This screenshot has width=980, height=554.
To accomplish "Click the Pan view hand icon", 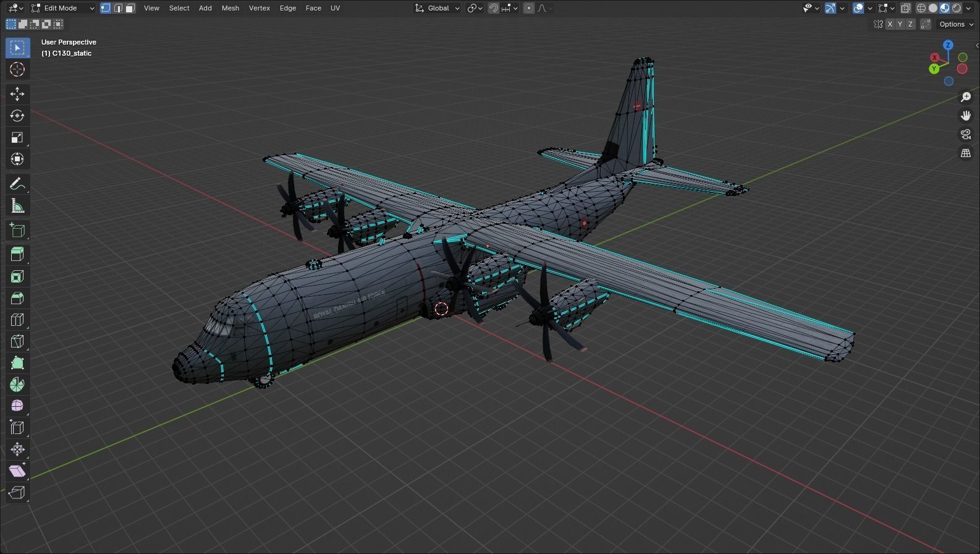I will [x=966, y=116].
